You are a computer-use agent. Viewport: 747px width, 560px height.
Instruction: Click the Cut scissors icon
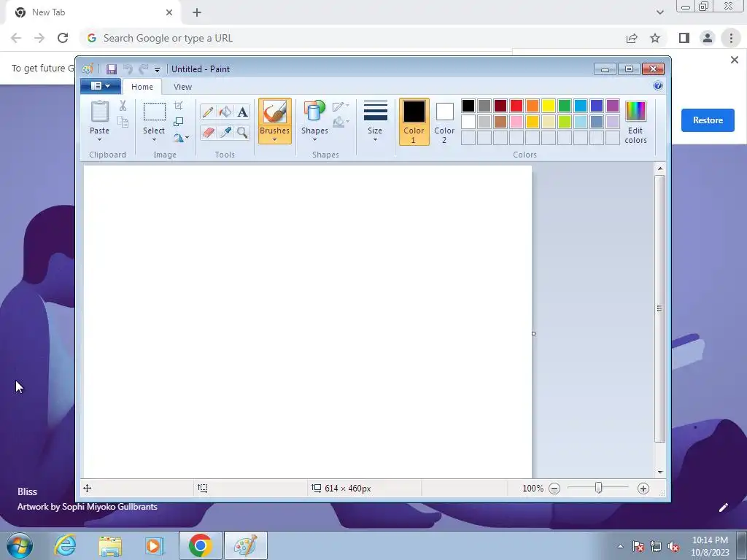pyautogui.click(x=123, y=106)
